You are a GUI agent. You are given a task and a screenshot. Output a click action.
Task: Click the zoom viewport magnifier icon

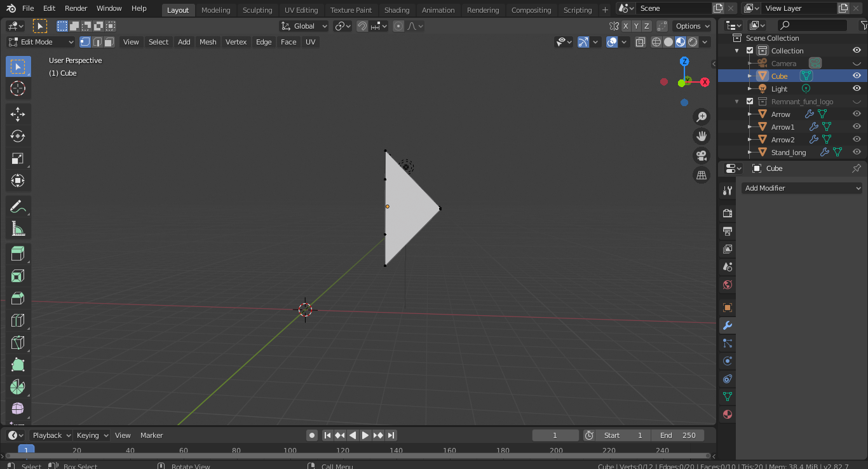[x=702, y=117]
